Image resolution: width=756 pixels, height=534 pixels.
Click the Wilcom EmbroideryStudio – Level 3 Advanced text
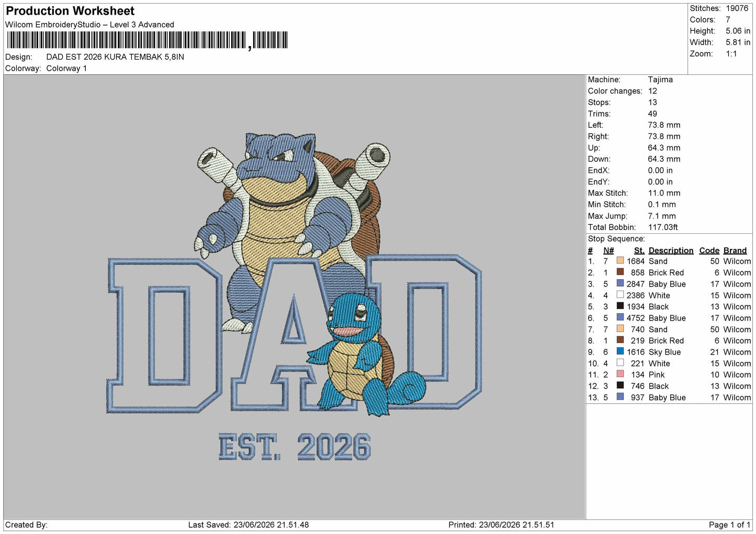(89, 25)
